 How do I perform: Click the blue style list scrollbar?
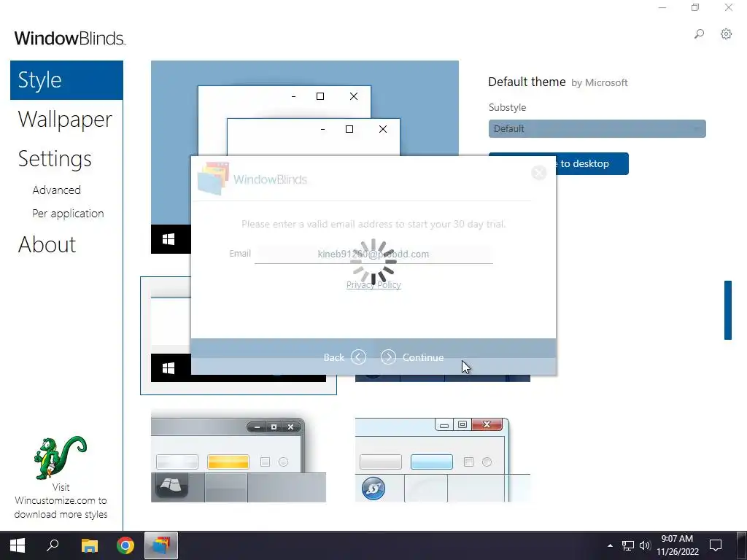[727, 310]
